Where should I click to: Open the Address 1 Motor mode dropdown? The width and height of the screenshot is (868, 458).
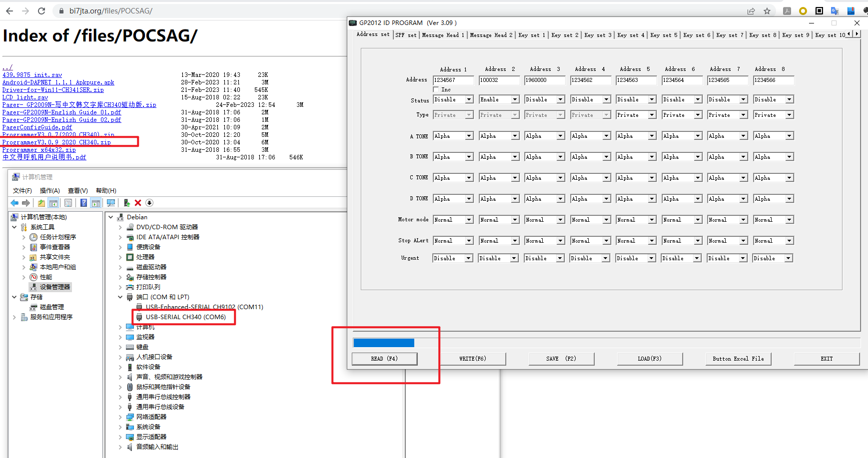point(469,220)
